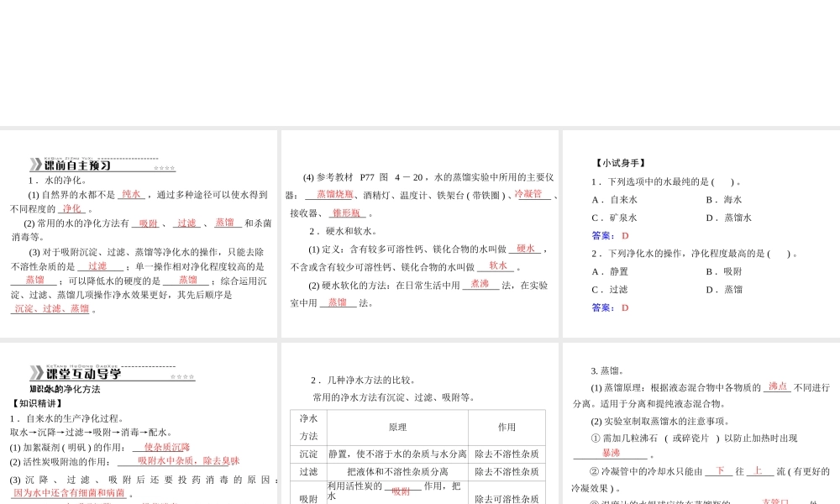Click the cell '把液体和不溶性杂质分离'
The image size is (840, 504).
[x=397, y=472]
